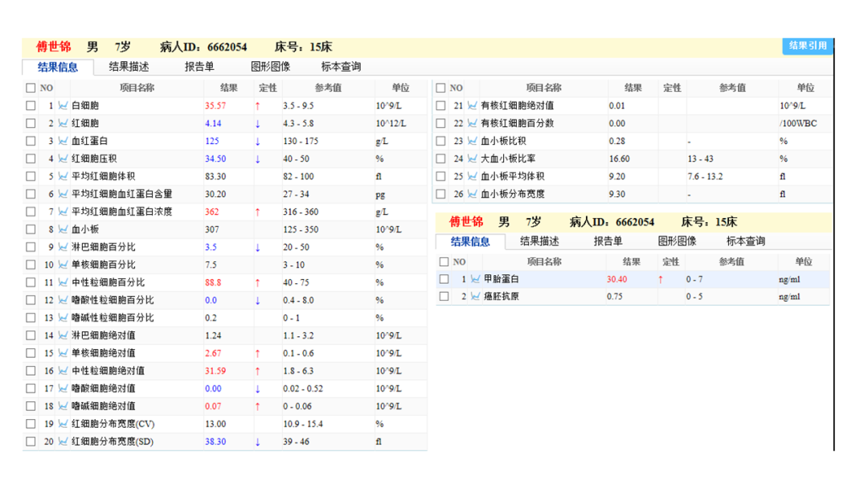
Task: Open 图形图像 tab in the top panel
Action: 270,67
